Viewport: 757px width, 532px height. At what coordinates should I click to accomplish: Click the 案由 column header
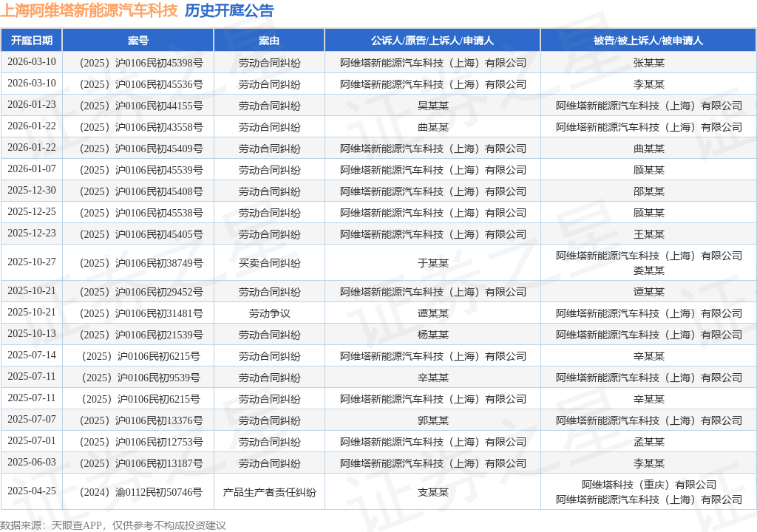(x=269, y=40)
